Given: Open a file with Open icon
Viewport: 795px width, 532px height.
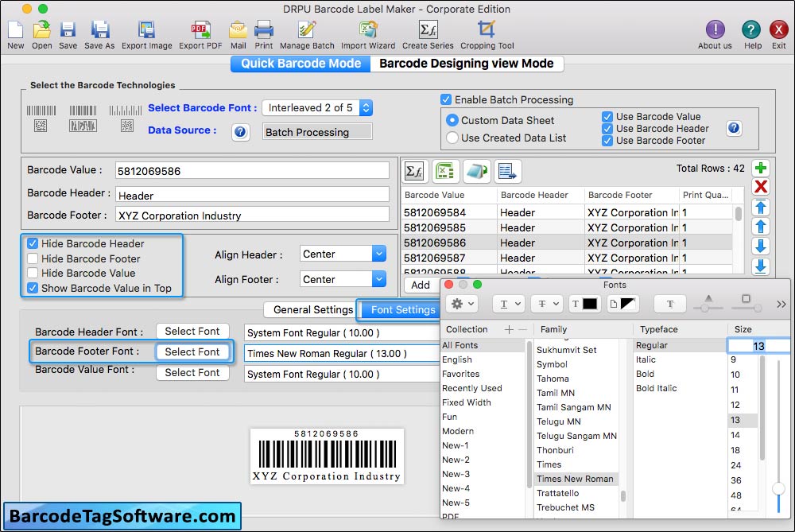Looking at the screenshot, I should click(x=41, y=30).
